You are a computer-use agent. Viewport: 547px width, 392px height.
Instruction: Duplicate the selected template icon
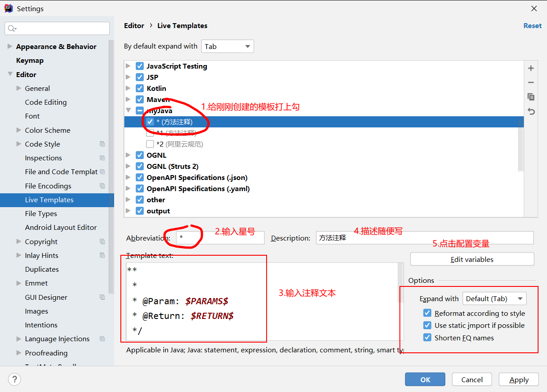[x=531, y=97]
